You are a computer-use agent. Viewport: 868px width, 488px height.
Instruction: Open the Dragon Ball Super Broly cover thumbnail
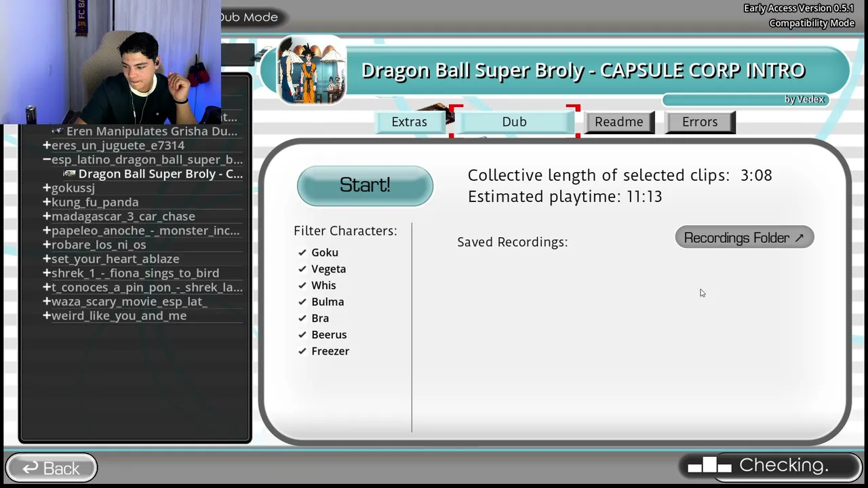(x=311, y=70)
